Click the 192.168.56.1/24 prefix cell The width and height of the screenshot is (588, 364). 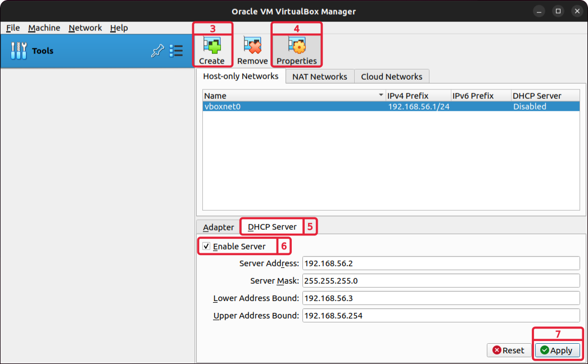tap(418, 107)
